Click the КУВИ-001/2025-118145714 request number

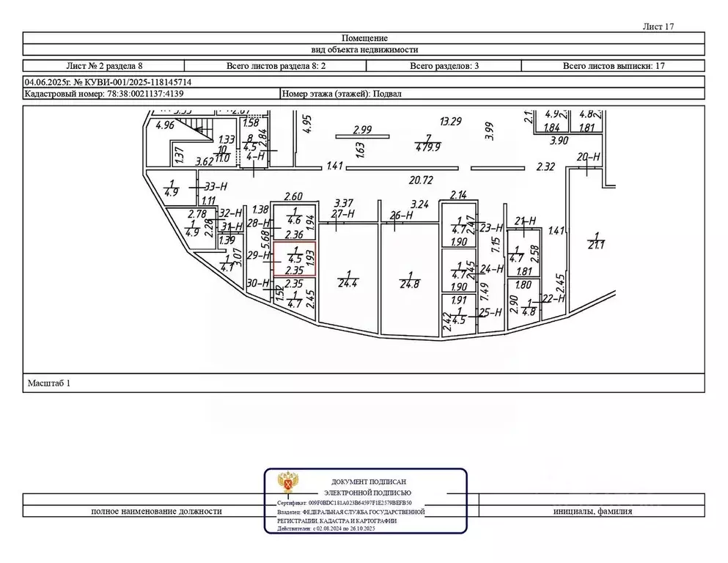click(x=132, y=82)
